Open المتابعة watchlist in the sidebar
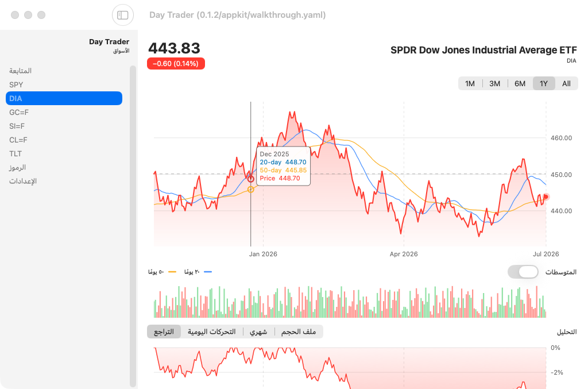This screenshot has height=389, width=588. click(64, 71)
